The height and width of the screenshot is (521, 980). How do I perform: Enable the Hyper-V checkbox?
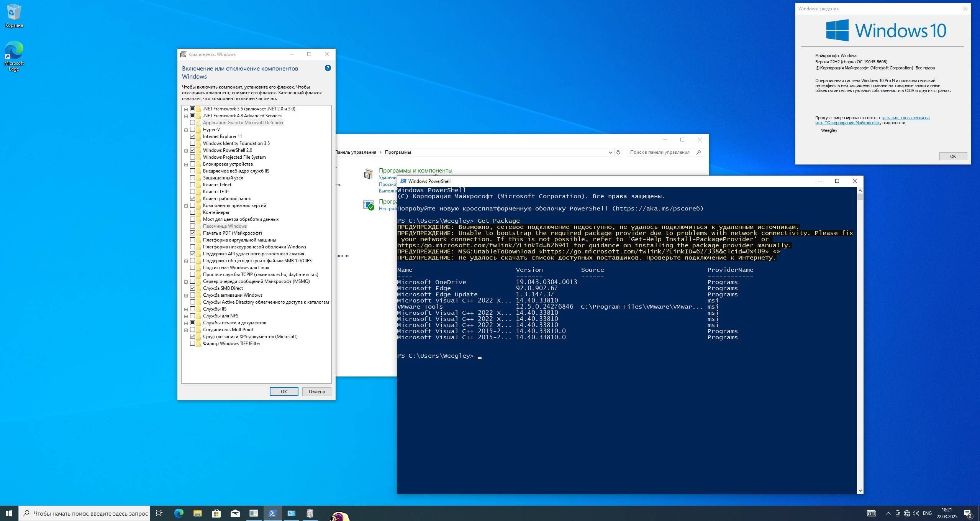193,130
